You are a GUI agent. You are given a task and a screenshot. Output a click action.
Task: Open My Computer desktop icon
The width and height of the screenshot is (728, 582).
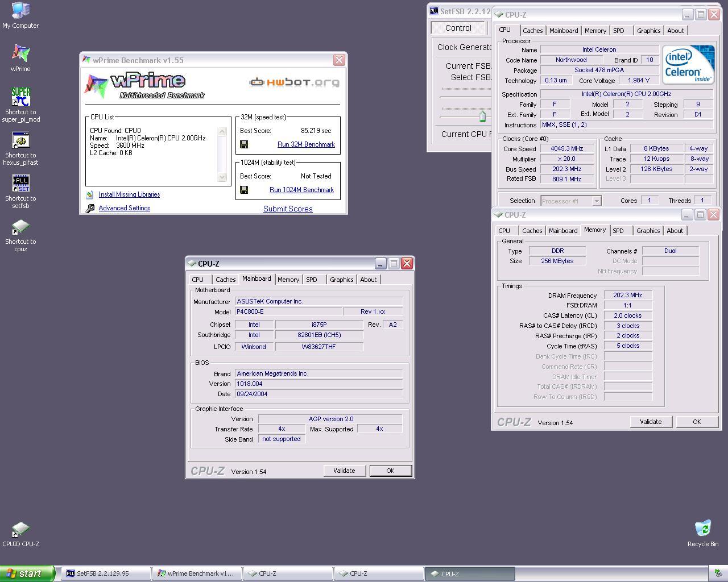[20, 10]
